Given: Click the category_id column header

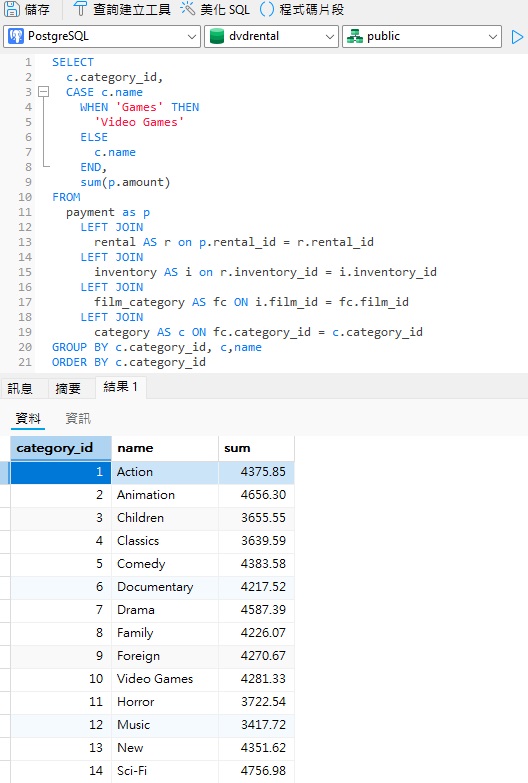Looking at the screenshot, I should (60, 448).
